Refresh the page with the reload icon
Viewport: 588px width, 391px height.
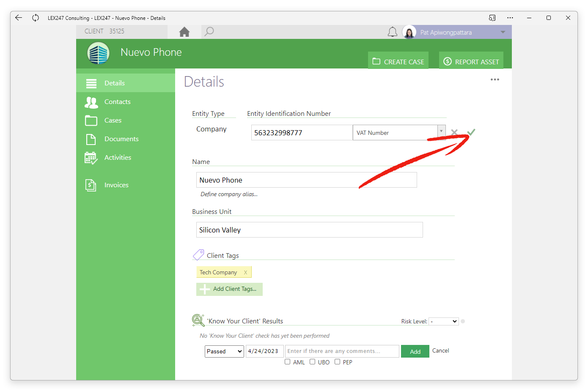click(x=36, y=18)
